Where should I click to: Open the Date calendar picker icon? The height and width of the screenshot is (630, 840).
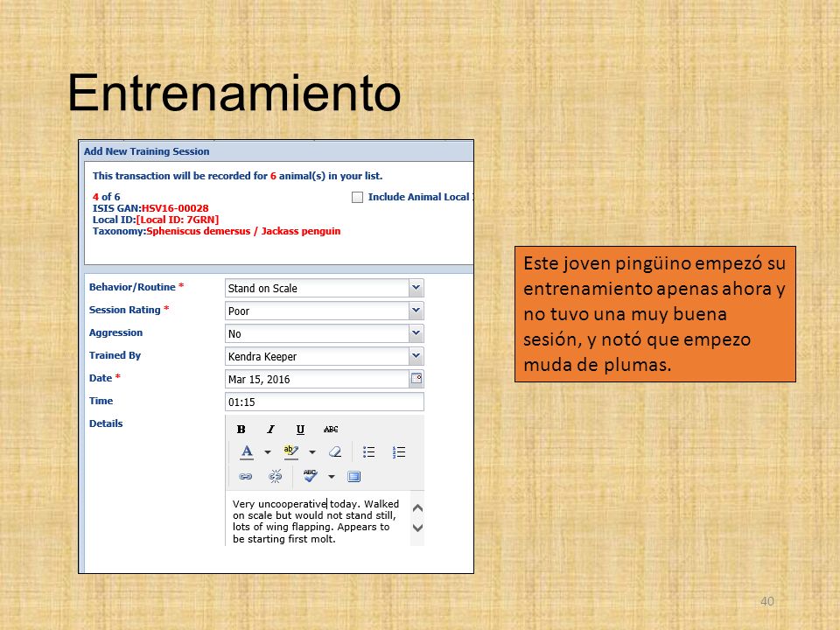point(416,379)
